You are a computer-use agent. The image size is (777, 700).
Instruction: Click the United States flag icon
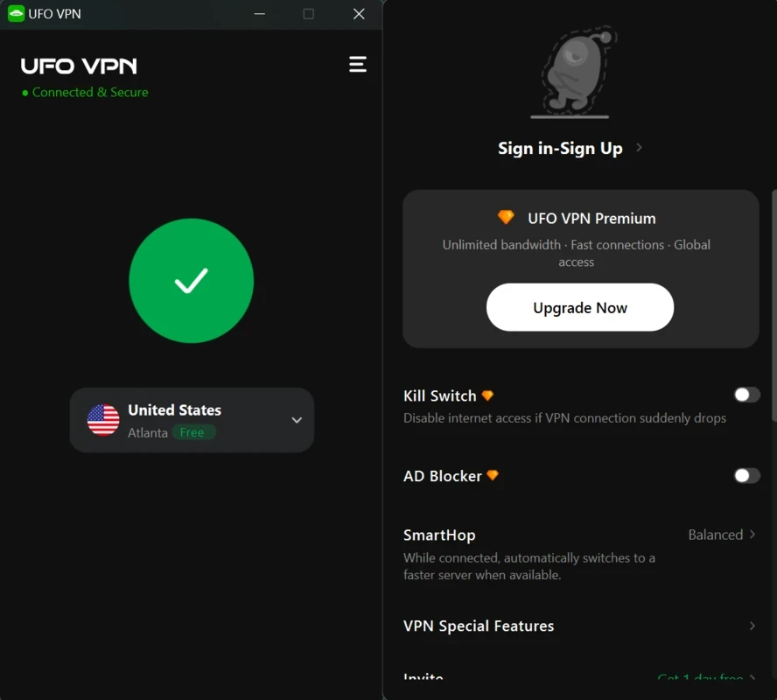click(x=103, y=420)
